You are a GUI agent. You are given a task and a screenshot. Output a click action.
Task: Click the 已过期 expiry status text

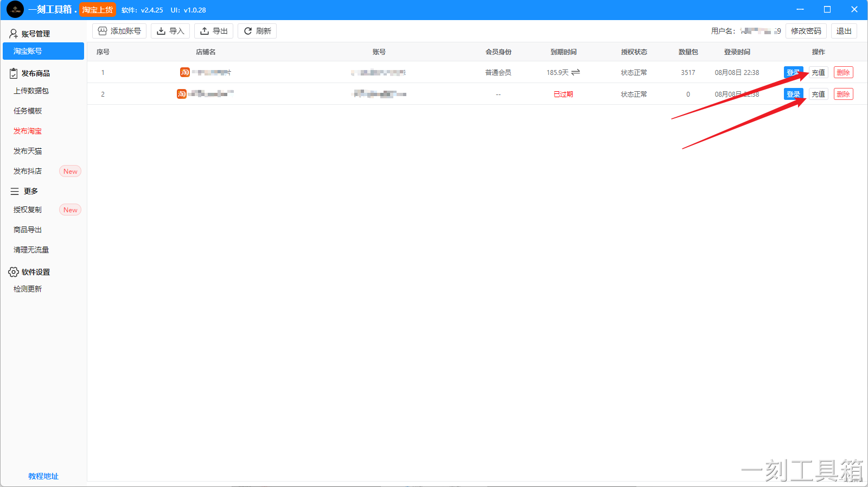[x=563, y=94]
